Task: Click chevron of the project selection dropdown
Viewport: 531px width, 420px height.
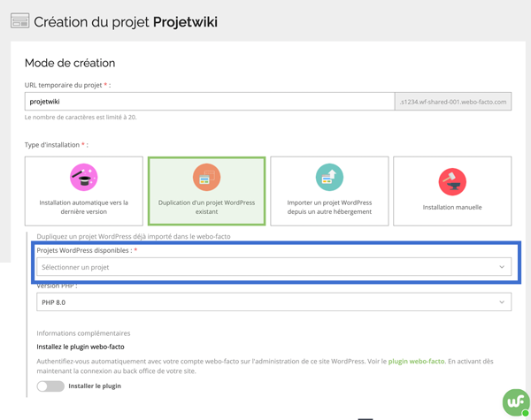Action: (502, 267)
